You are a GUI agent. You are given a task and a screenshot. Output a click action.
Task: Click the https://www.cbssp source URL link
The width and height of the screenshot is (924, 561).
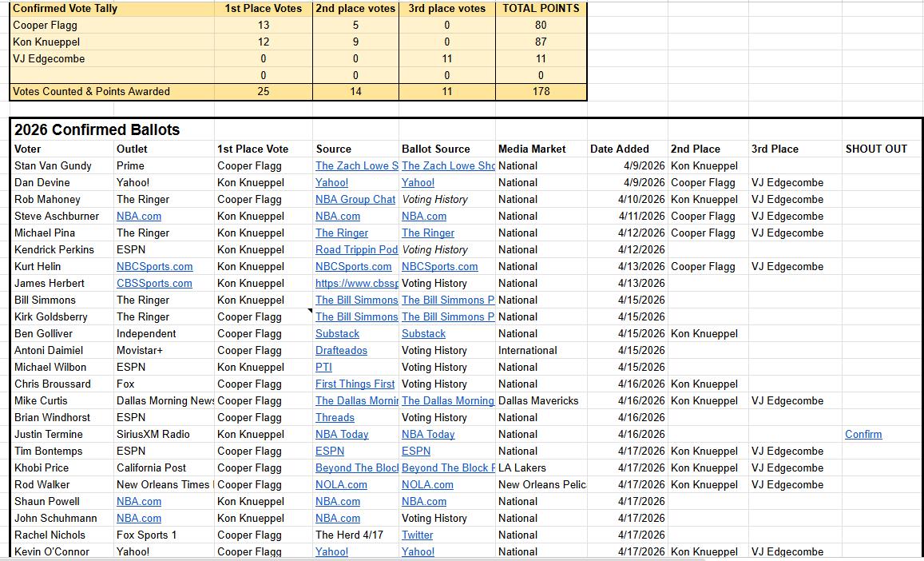[x=356, y=283]
